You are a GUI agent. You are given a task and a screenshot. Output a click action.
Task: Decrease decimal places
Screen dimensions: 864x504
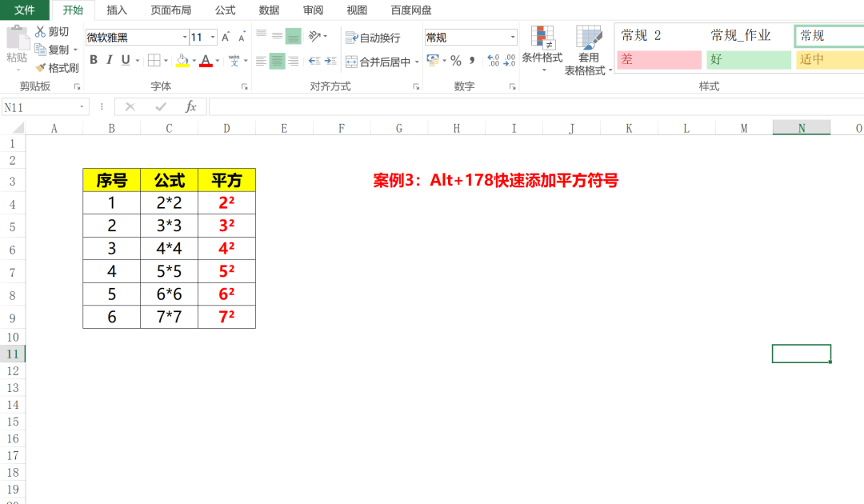pos(510,61)
